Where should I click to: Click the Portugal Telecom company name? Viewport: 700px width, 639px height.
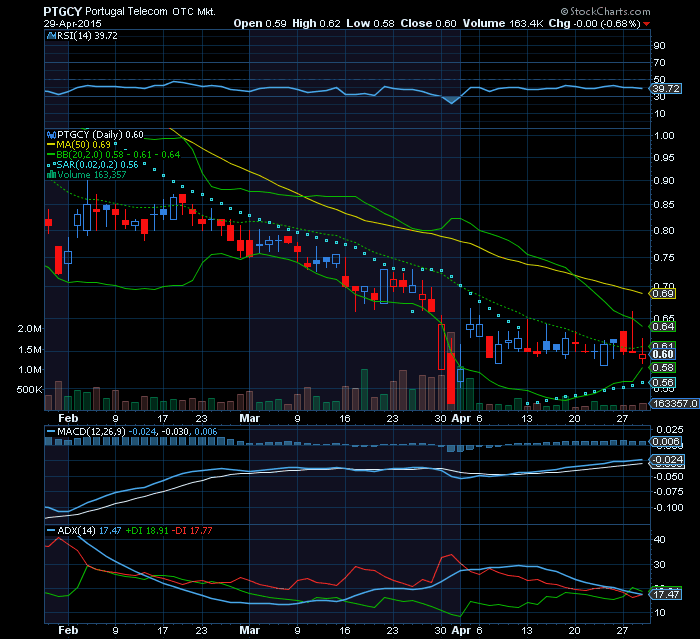[126, 12]
